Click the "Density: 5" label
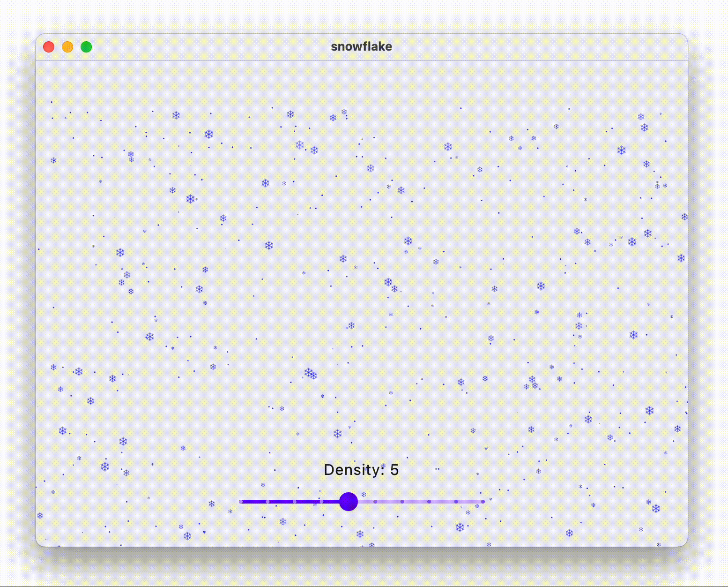728x587 pixels. (x=361, y=470)
